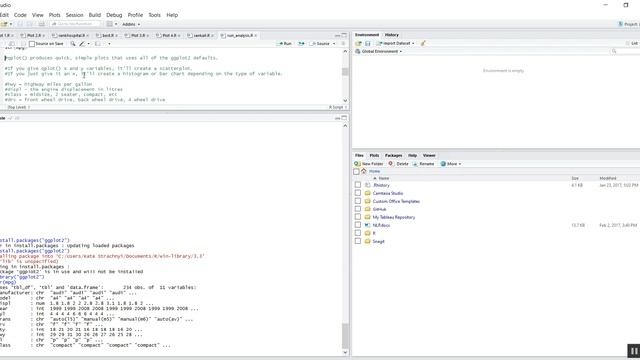The height and width of the screenshot is (360, 640).
Task: Open the Custom Office Templates folder link
Action: click(396, 201)
